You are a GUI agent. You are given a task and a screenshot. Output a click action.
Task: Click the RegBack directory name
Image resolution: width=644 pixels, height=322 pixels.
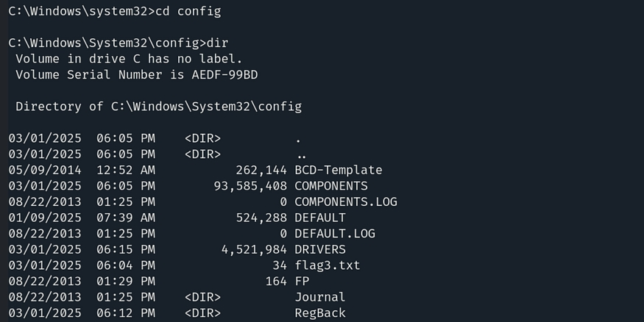320,313
